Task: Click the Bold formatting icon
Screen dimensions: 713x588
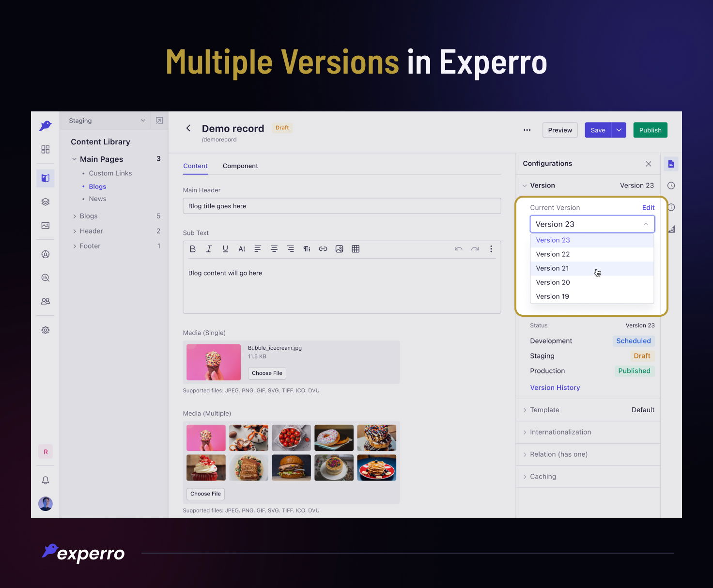Action: click(193, 249)
